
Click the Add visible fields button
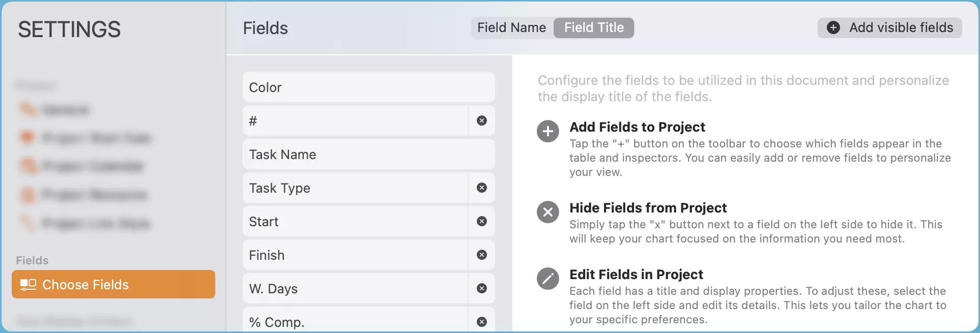889,28
